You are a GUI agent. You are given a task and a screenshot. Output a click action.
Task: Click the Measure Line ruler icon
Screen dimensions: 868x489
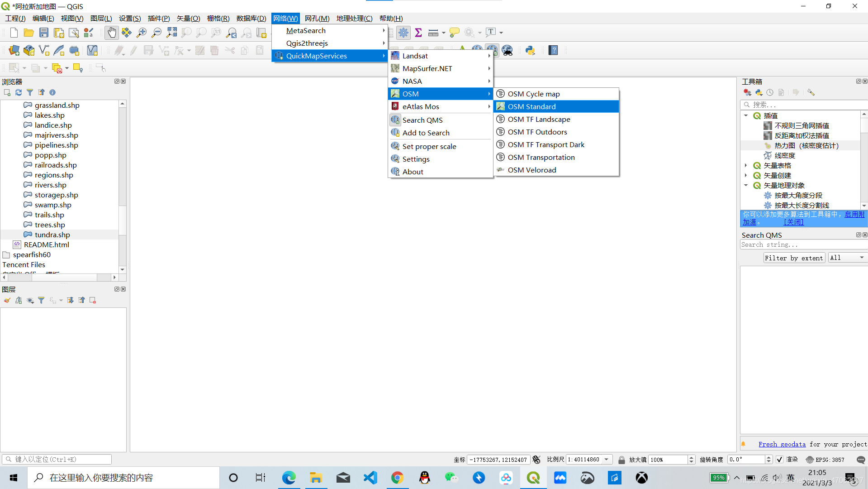[x=433, y=33]
